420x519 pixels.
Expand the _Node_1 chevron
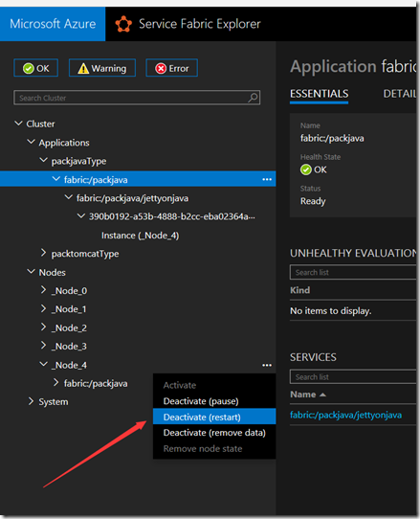pos(43,309)
